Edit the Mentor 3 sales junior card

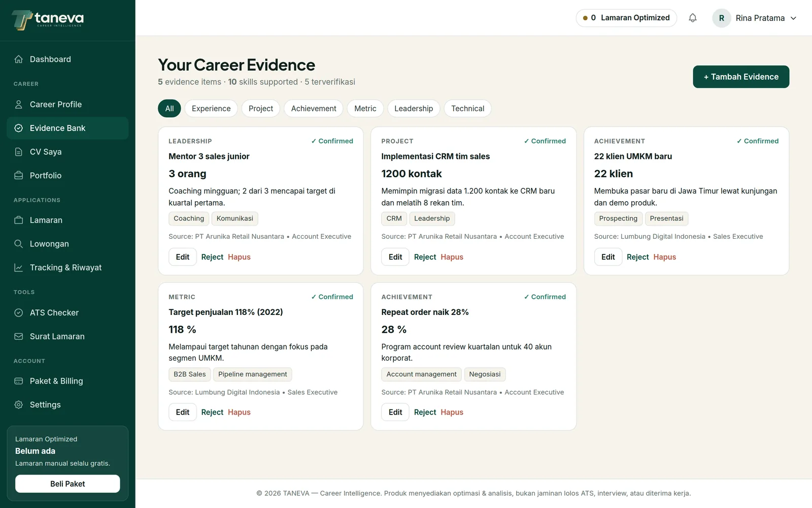(x=183, y=257)
